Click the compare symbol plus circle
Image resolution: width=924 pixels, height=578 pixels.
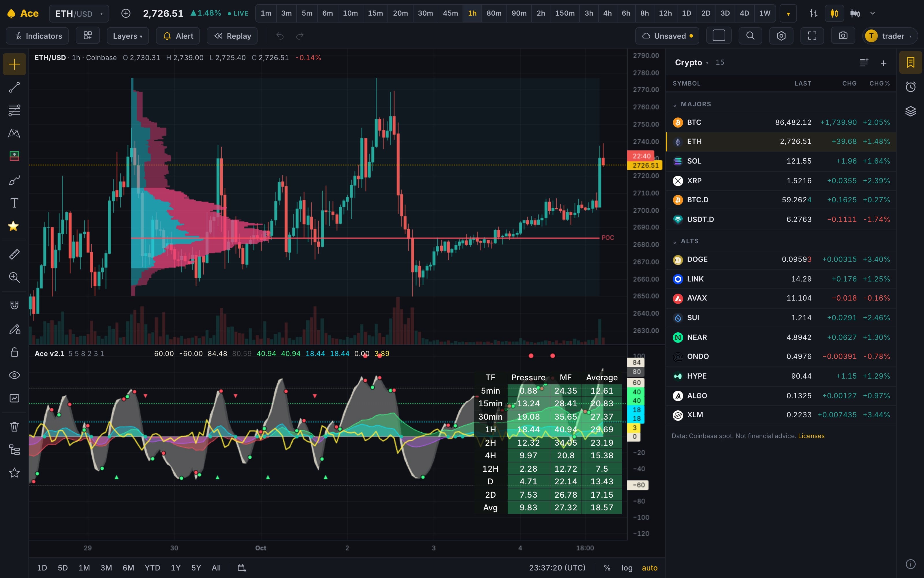point(126,13)
